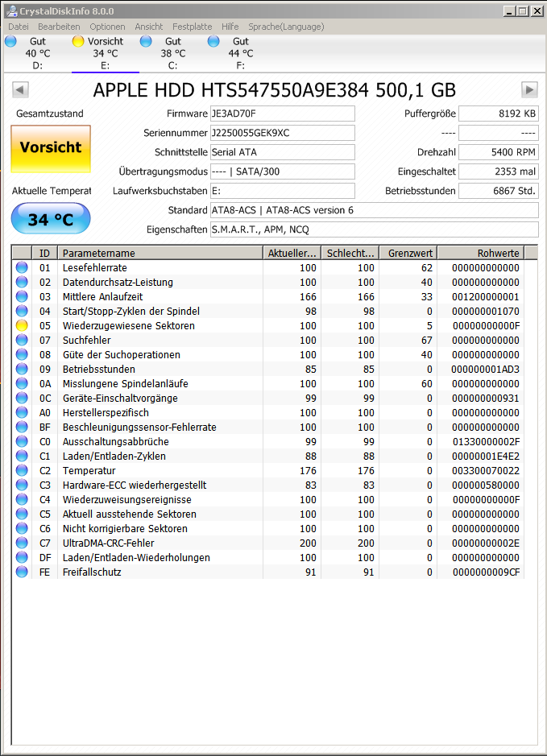547x756 pixels.
Task: Click status icon for Mittlere Anlaufzeit
Action: coord(22,296)
